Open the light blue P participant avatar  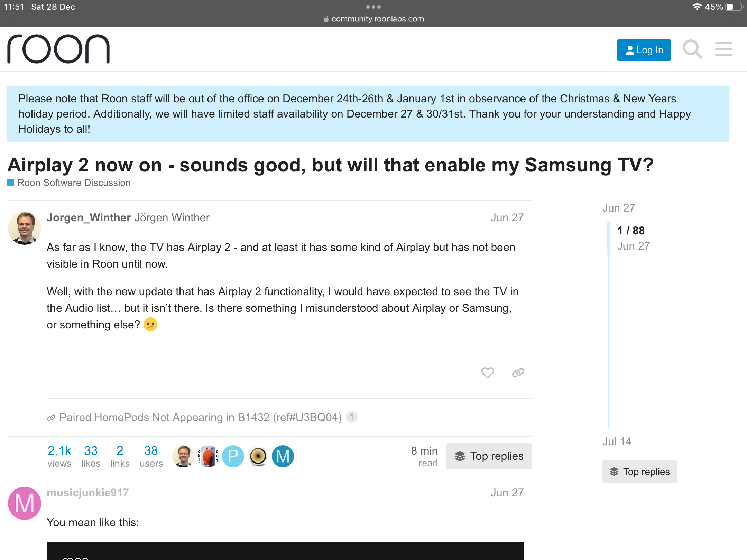coord(233,456)
